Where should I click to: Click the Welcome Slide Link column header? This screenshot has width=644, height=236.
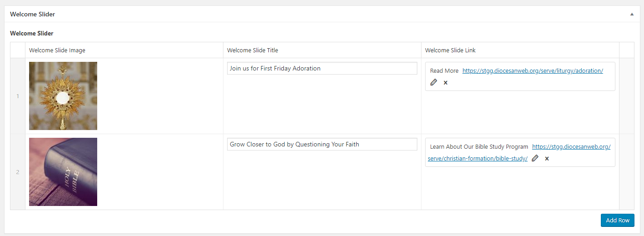point(450,50)
